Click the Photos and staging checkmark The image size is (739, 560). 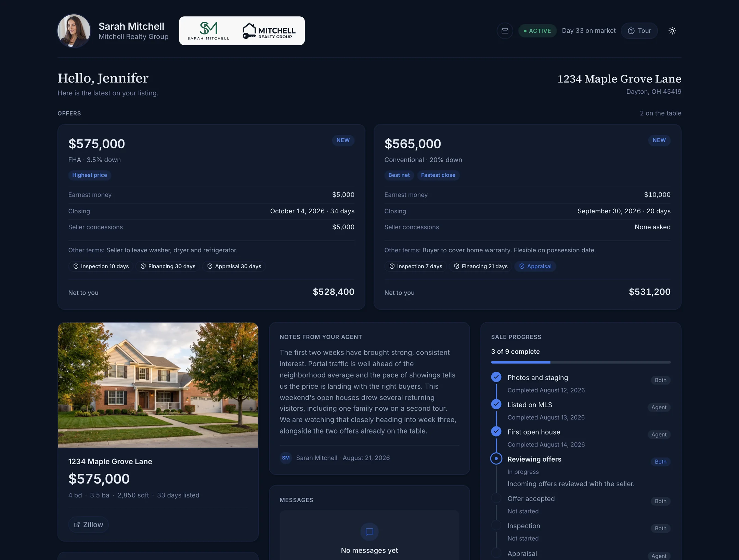[x=496, y=377]
